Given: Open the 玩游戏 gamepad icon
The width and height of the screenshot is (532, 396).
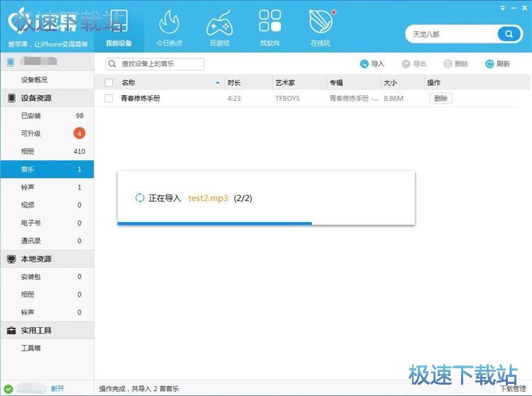Looking at the screenshot, I should (219, 23).
